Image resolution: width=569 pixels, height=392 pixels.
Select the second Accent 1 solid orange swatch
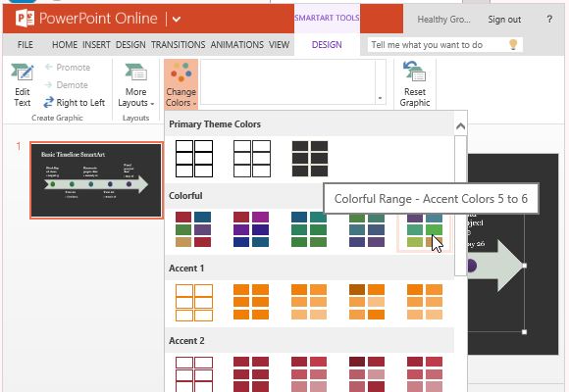(251, 302)
